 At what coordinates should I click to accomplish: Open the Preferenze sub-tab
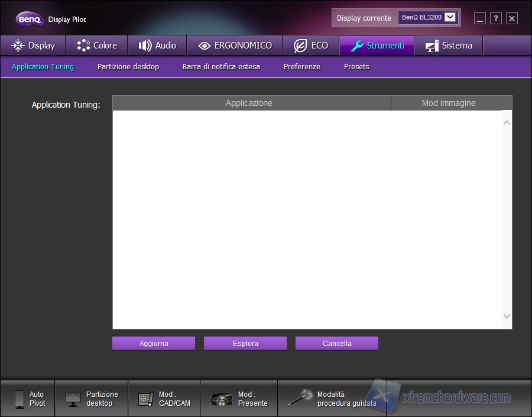(x=301, y=67)
